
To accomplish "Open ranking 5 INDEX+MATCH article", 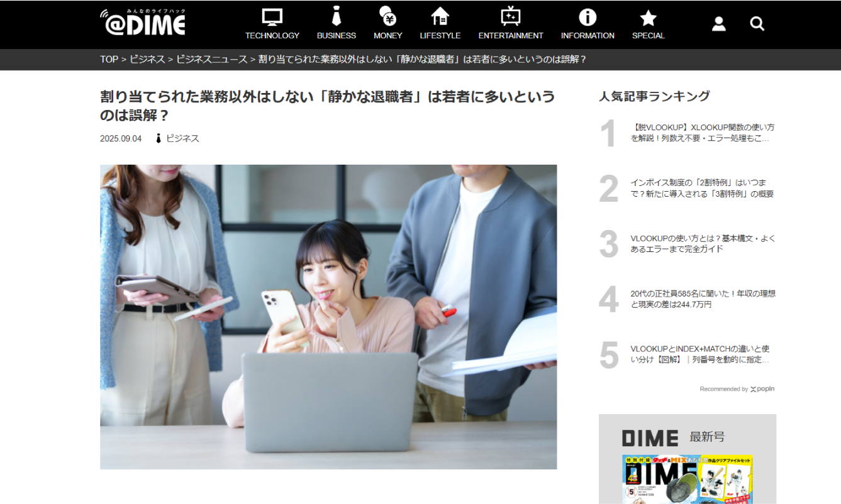I will coord(702,354).
